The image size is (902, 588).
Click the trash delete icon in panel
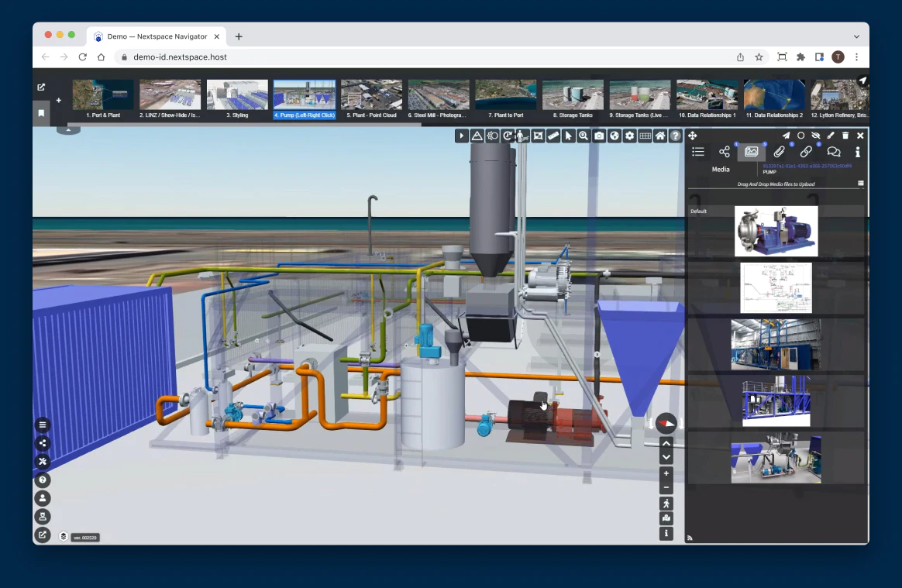(845, 136)
